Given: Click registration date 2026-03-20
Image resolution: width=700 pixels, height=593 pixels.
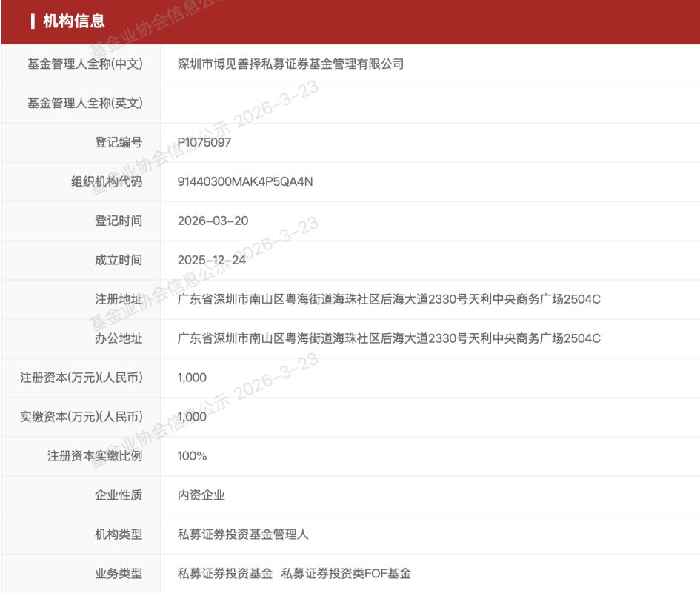Looking at the screenshot, I should (213, 221).
